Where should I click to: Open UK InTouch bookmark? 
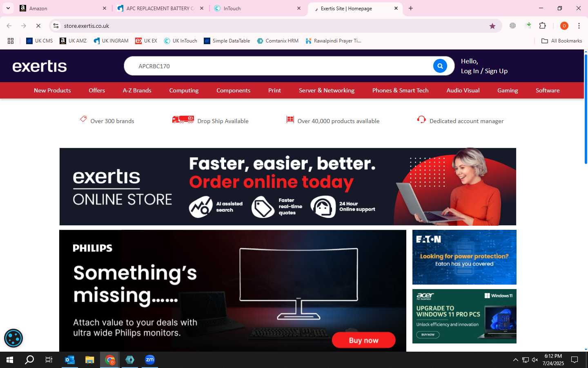tap(180, 41)
